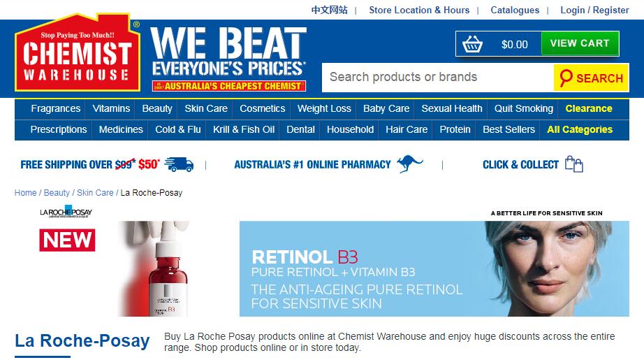The width and height of the screenshot is (644, 360).
Task: Select Clearance in the navigation bar
Action: pyautogui.click(x=589, y=108)
